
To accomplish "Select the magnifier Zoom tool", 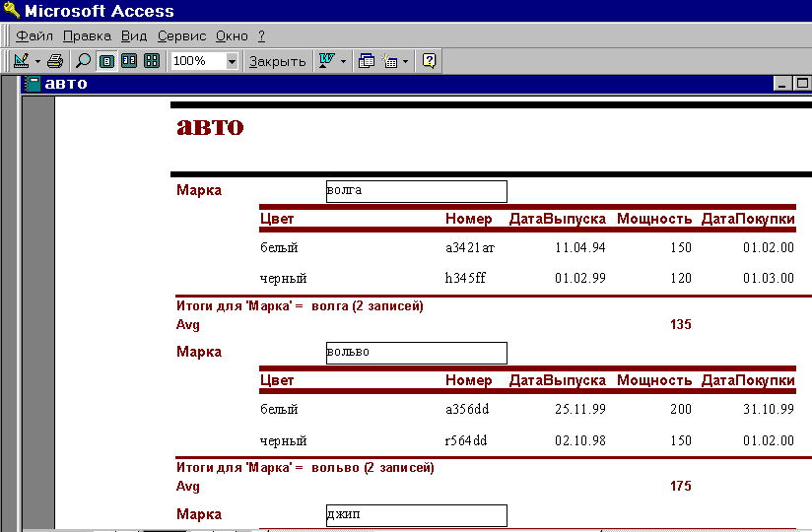I will pos(83,61).
